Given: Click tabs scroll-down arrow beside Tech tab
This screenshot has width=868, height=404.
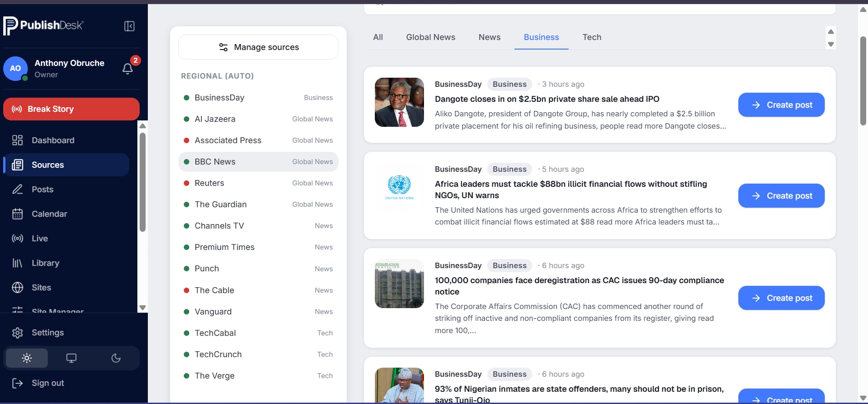Looking at the screenshot, I should coord(831,44).
